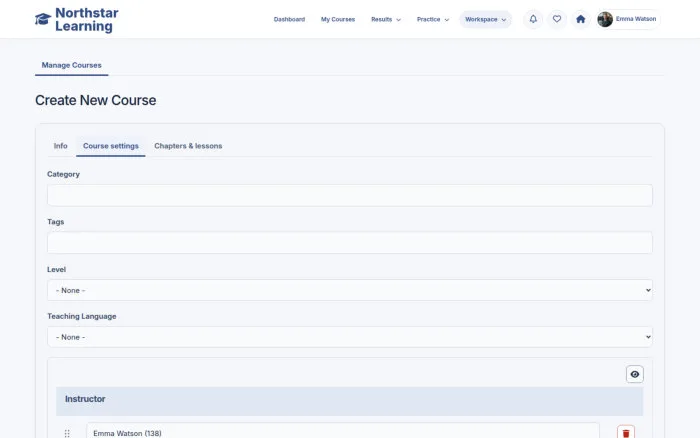The height and width of the screenshot is (438, 700).
Task: Click the Tags label
Action: point(56,222)
